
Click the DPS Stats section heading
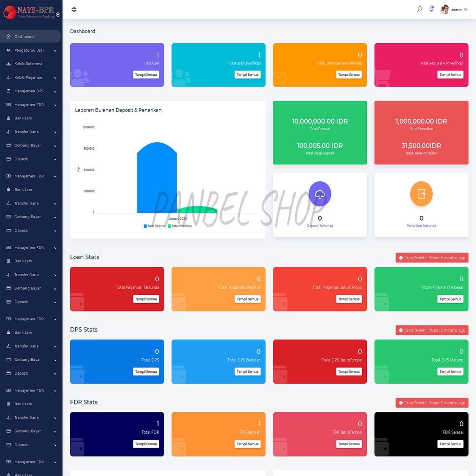[x=84, y=330]
